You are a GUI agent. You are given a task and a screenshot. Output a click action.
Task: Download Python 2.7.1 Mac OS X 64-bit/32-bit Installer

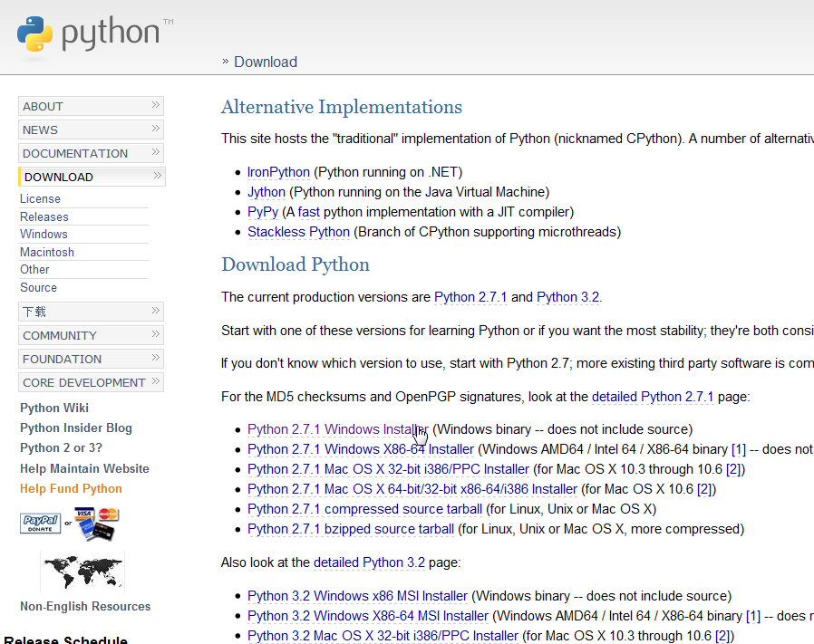pos(412,489)
